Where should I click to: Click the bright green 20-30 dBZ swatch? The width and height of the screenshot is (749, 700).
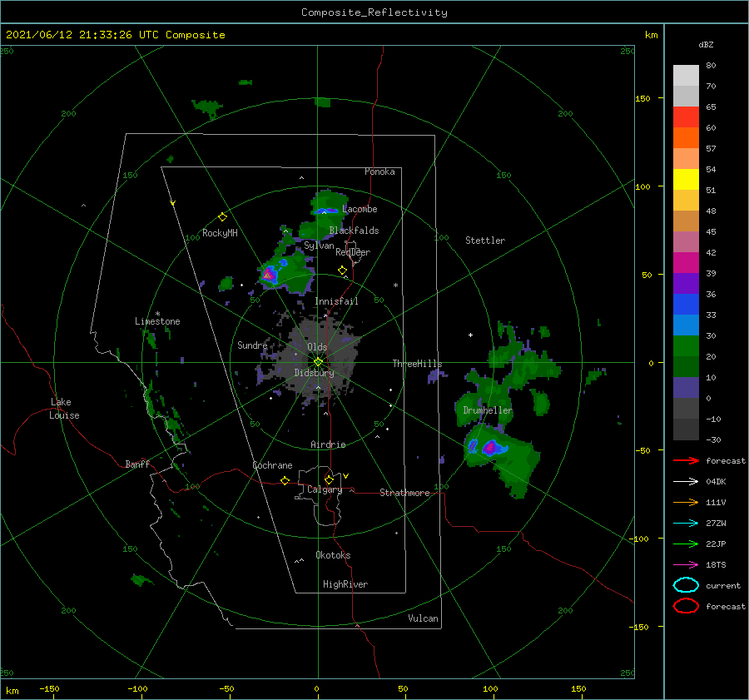click(686, 346)
